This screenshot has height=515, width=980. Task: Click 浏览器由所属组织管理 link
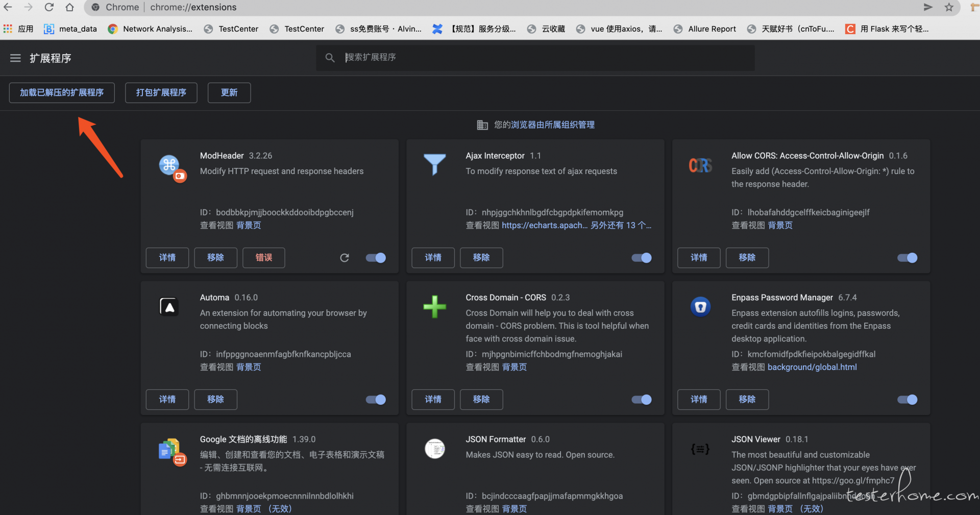tap(553, 125)
